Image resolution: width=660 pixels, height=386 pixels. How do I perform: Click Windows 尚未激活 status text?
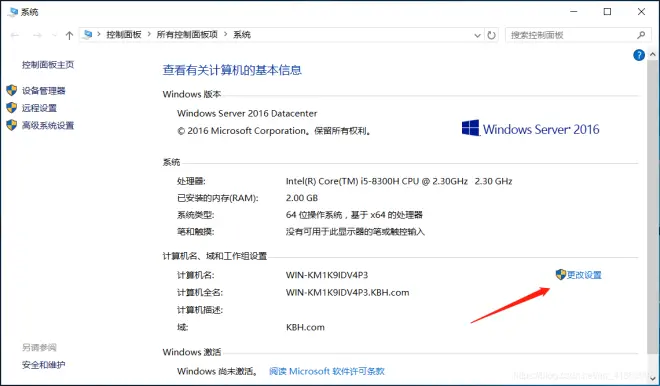(x=218, y=371)
